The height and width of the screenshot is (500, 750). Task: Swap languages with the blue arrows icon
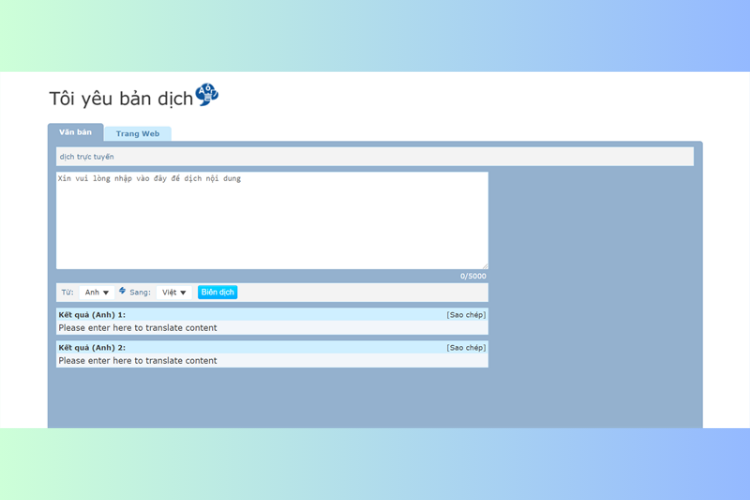(122, 291)
